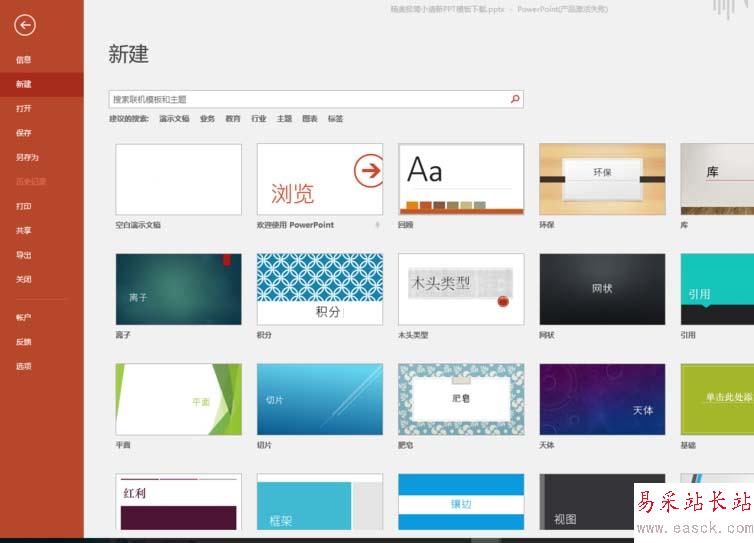Click the 业务 suggested search
The image size is (754, 543).
coord(207,118)
